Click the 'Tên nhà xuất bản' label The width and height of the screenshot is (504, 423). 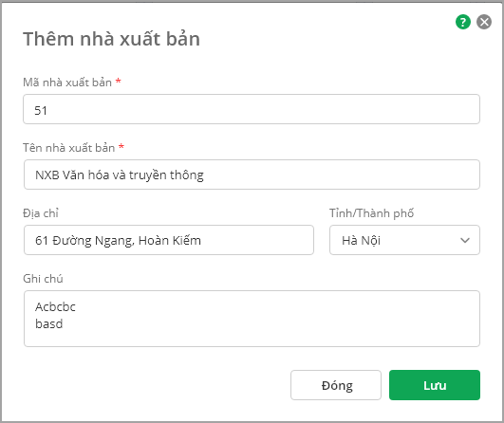68,148
